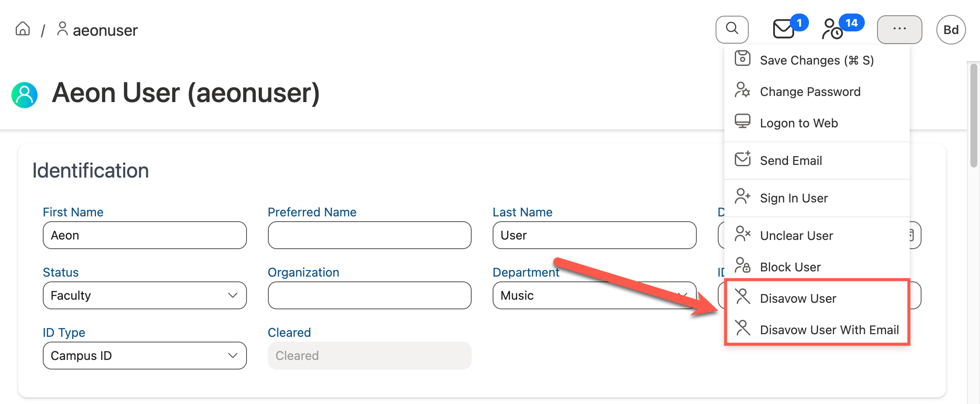View pending user requests notification
980x404 pixels.
pos(831,31)
